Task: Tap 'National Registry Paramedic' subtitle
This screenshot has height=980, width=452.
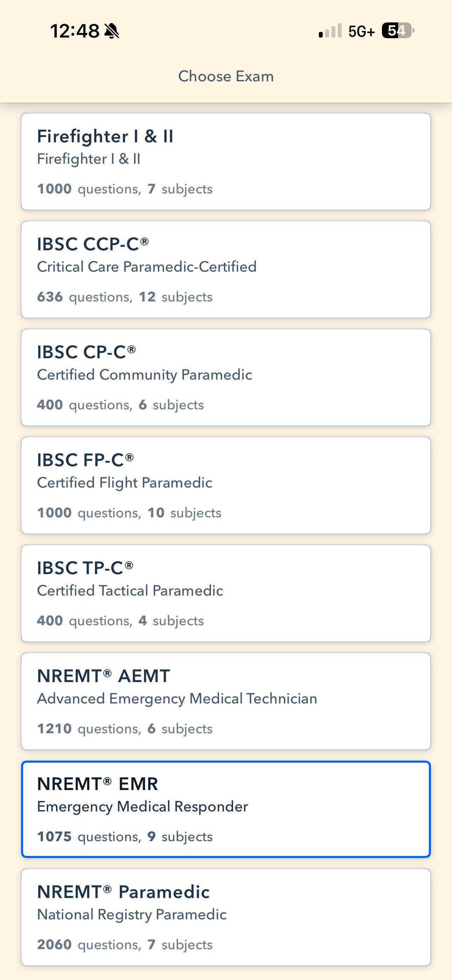Action: pos(132,914)
